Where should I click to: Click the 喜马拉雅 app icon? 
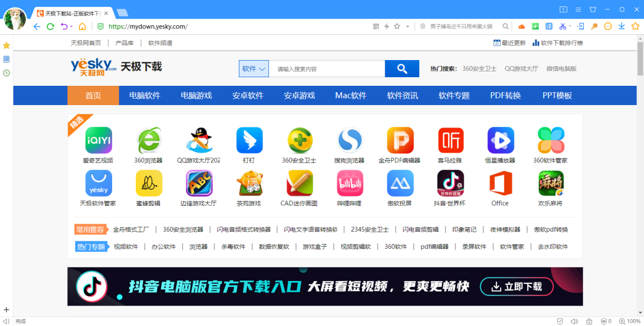[x=451, y=140]
